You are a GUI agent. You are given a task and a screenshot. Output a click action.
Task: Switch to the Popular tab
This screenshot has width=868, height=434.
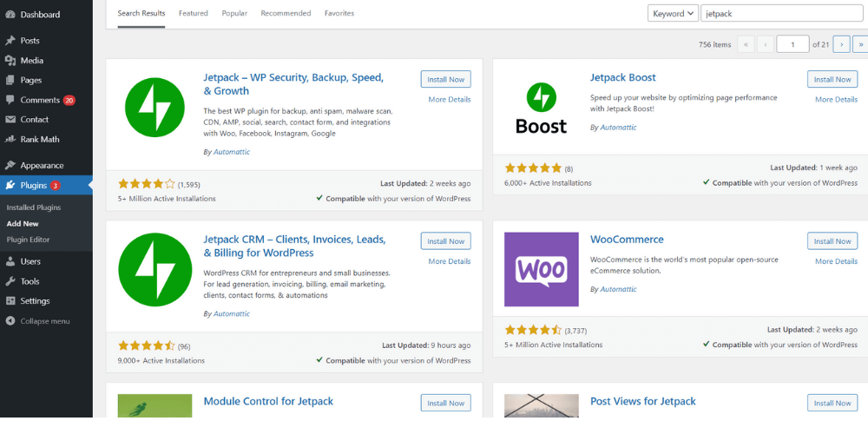[x=234, y=14]
